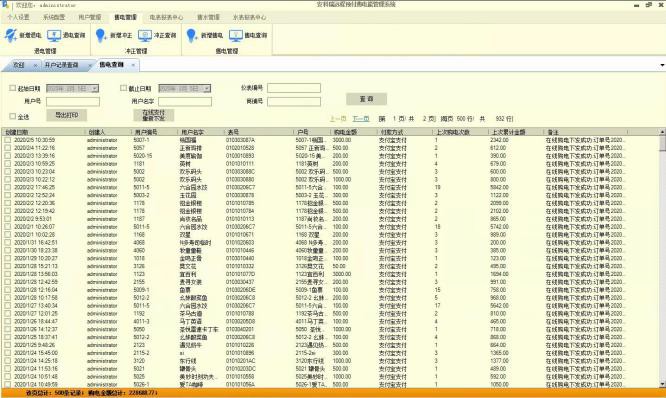Sort by 购电金额 column header
This screenshot has height=398, width=666.
(x=354, y=132)
